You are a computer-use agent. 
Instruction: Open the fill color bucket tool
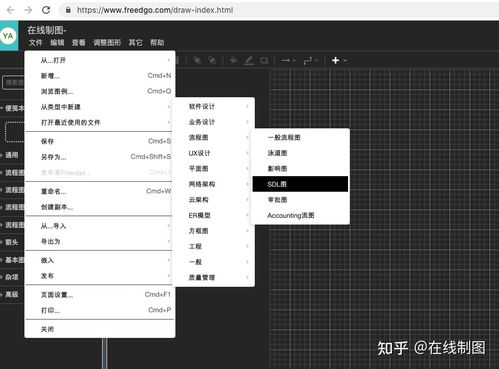coord(234,60)
